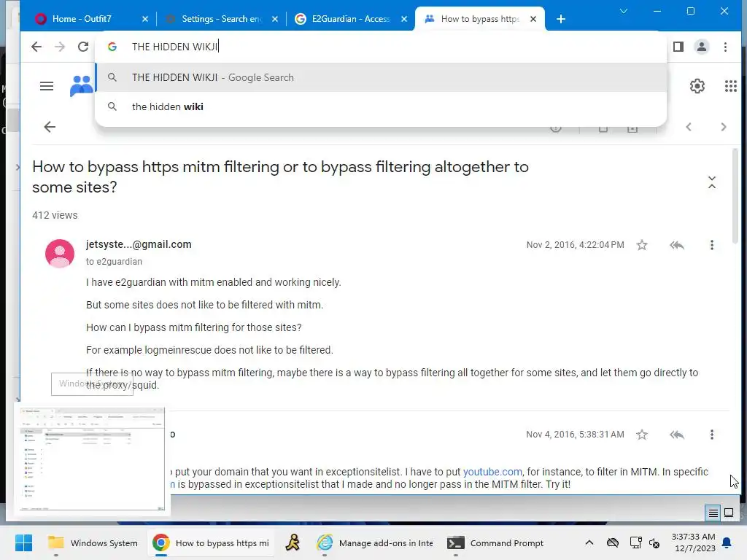
Task: Open Google Groups settings gear
Action: point(697,86)
